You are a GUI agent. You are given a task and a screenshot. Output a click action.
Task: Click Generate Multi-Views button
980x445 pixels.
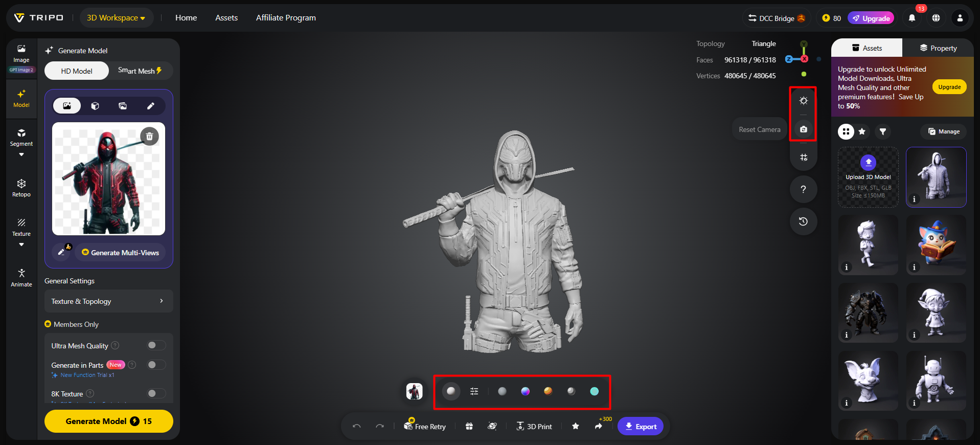pyautogui.click(x=121, y=252)
